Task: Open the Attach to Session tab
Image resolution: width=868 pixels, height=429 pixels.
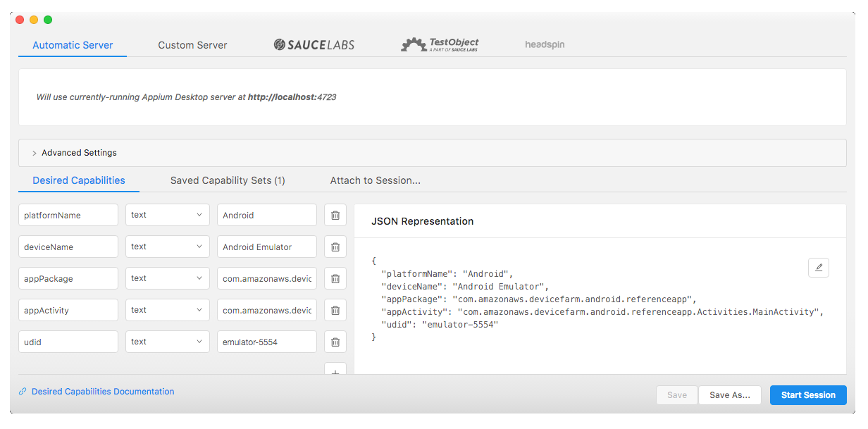Action: (376, 181)
